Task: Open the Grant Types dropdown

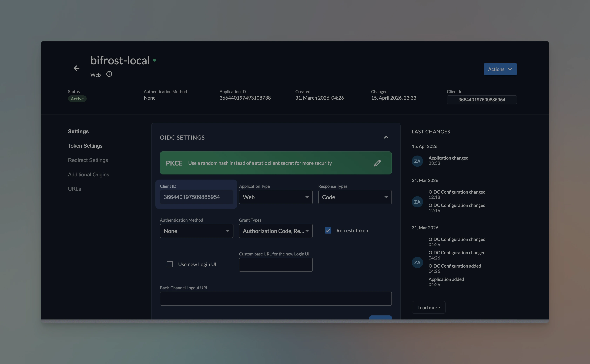Action: coord(276,231)
